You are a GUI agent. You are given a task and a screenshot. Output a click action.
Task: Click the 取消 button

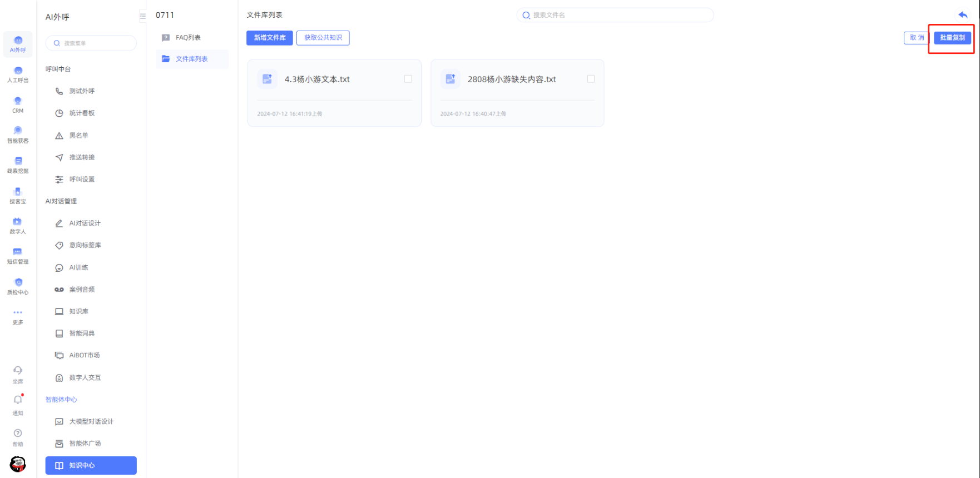(x=916, y=38)
